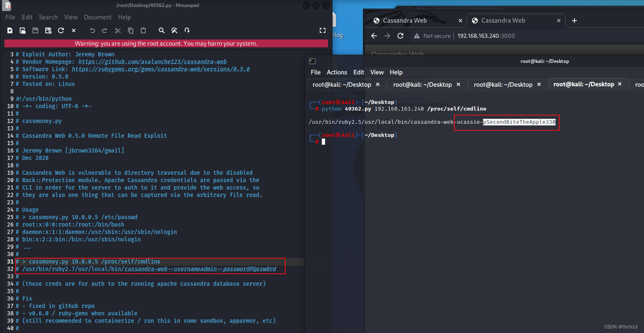
Task: Click line 3 Exploit Author: Jeremy Brown
Action: tap(65, 54)
